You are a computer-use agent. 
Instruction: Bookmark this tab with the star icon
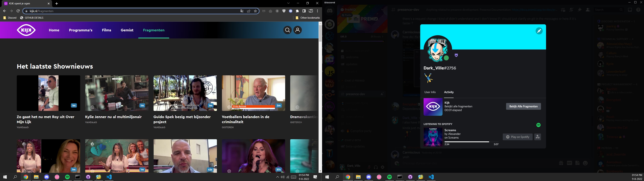255,11
